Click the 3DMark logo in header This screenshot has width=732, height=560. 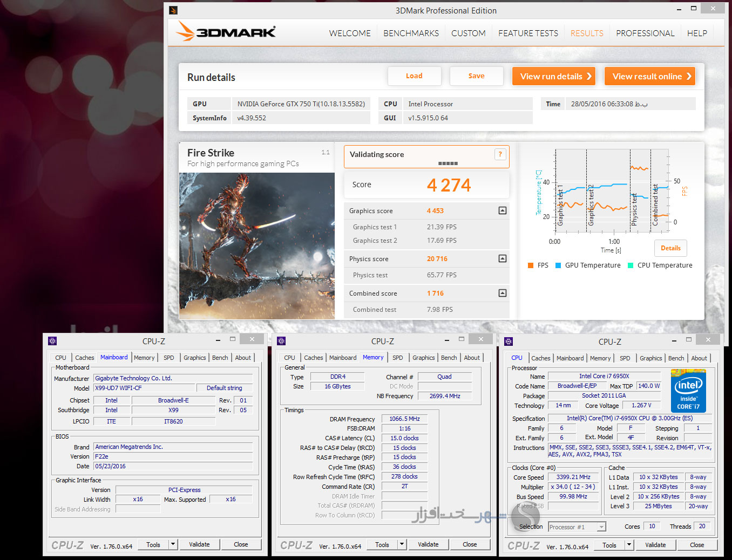[226, 32]
